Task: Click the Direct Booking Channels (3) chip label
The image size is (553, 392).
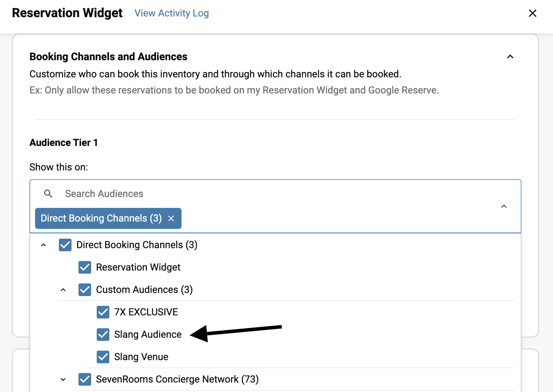Action: point(101,218)
